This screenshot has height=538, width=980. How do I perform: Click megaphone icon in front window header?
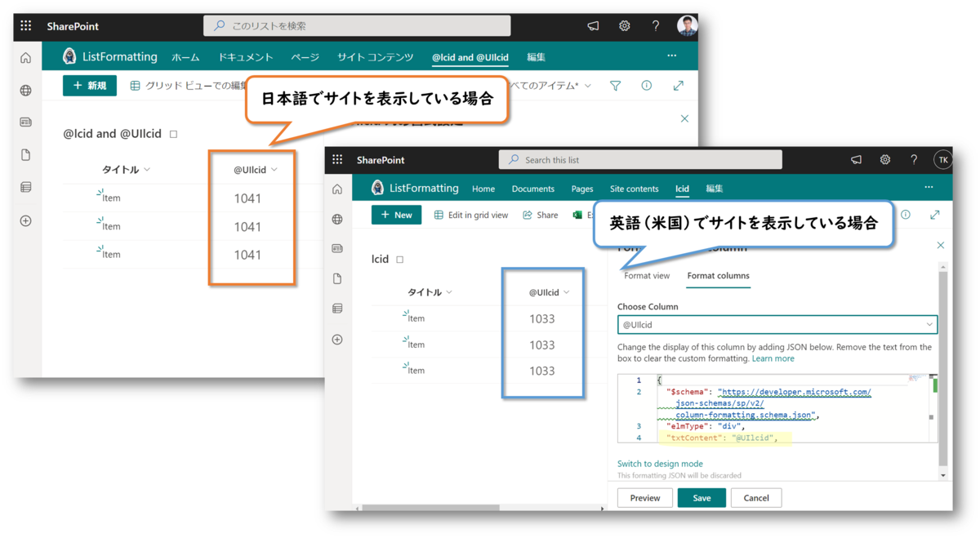coord(856,160)
